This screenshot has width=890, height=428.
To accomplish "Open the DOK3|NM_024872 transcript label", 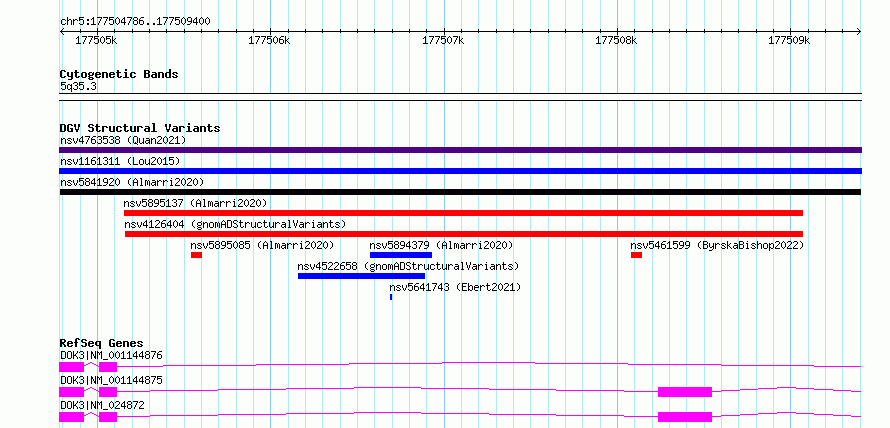I will [x=102, y=405].
